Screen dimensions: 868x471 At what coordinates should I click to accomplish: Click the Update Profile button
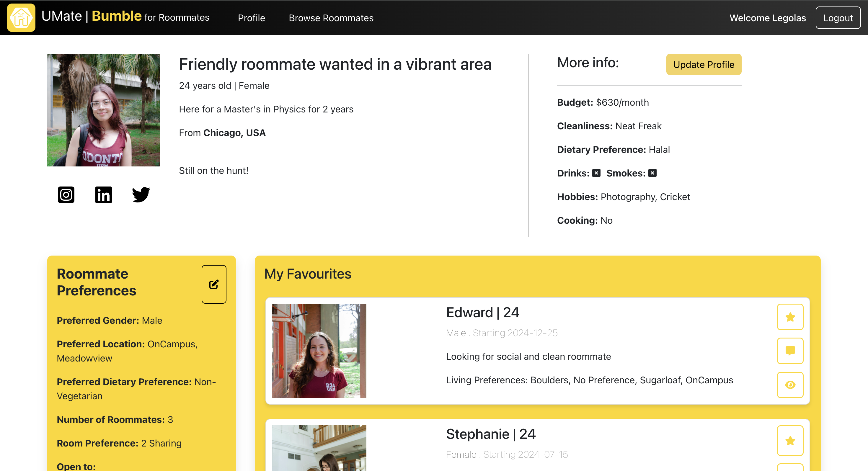tap(704, 64)
